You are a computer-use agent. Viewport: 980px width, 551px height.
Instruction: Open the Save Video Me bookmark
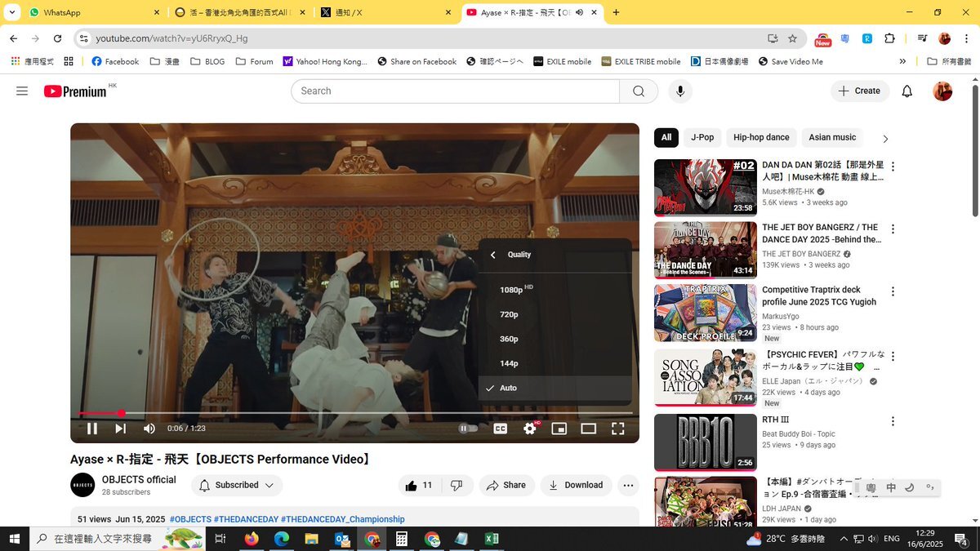click(791, 61)
